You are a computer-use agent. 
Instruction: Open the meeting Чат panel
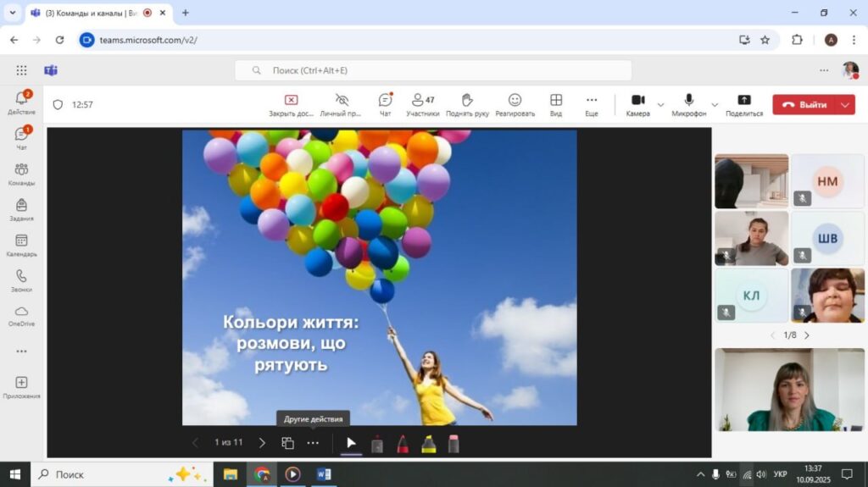click(385, 100)
